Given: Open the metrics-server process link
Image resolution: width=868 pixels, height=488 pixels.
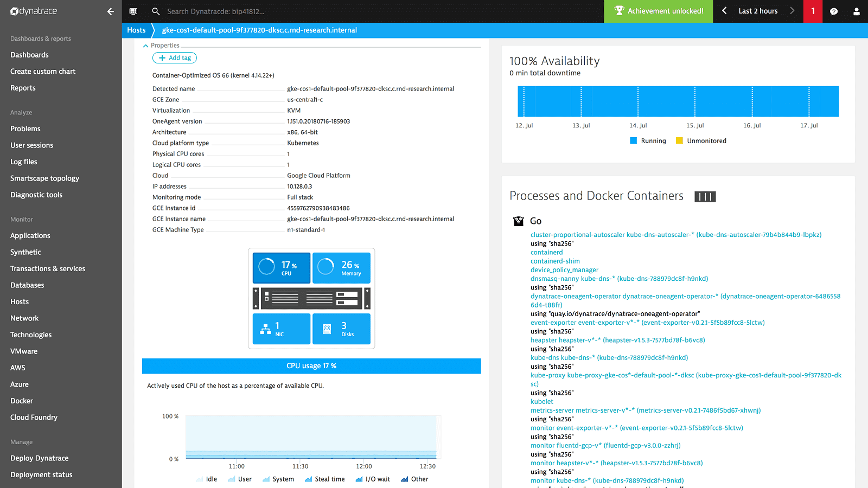Looking at the screenshot, I should click(x=646, y=410).
